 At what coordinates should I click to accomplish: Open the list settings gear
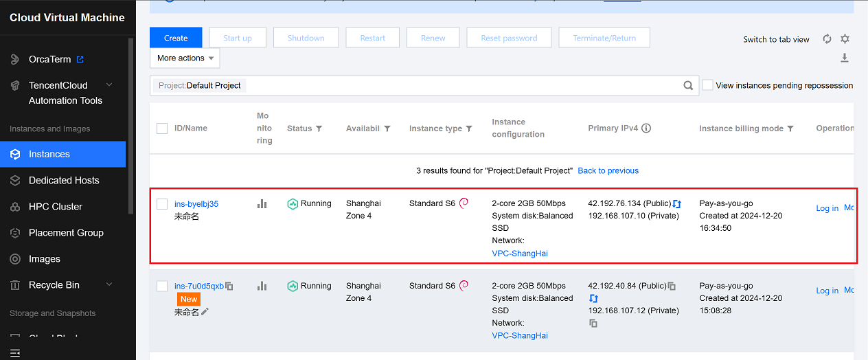845,39
